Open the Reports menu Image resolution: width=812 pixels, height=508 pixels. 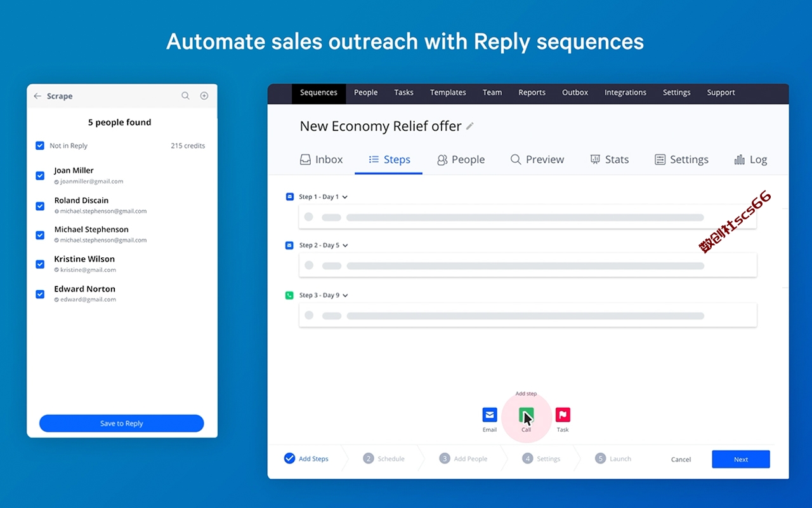click(x=532, y=93)
